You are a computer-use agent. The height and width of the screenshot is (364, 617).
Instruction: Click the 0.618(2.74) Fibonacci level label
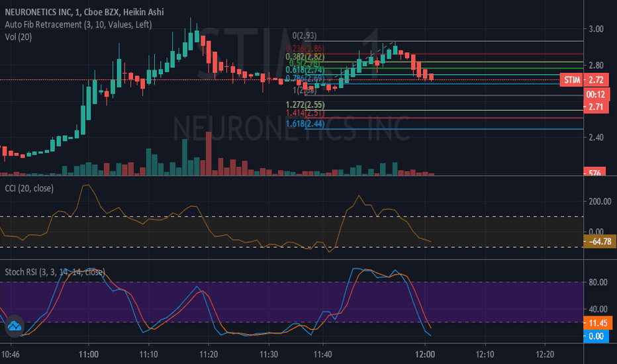305,70
